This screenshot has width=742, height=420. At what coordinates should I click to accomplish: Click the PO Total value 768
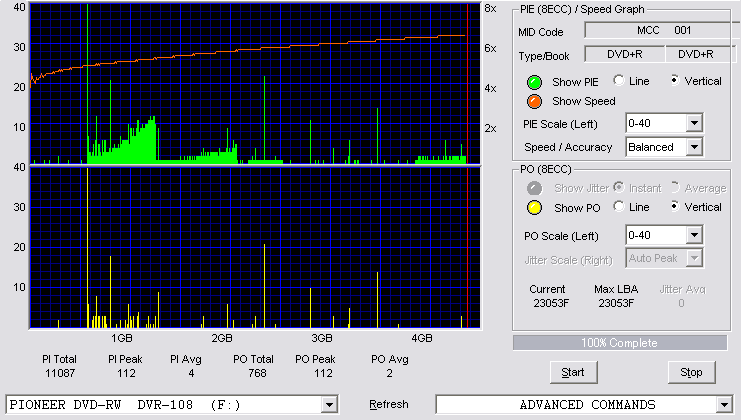(257, 374)
